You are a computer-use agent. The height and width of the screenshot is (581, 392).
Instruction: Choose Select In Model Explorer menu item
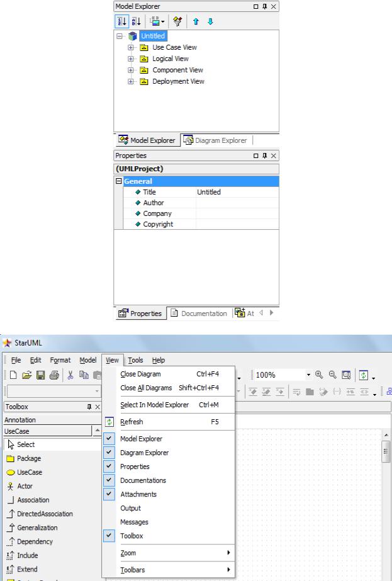click(169, 405)
